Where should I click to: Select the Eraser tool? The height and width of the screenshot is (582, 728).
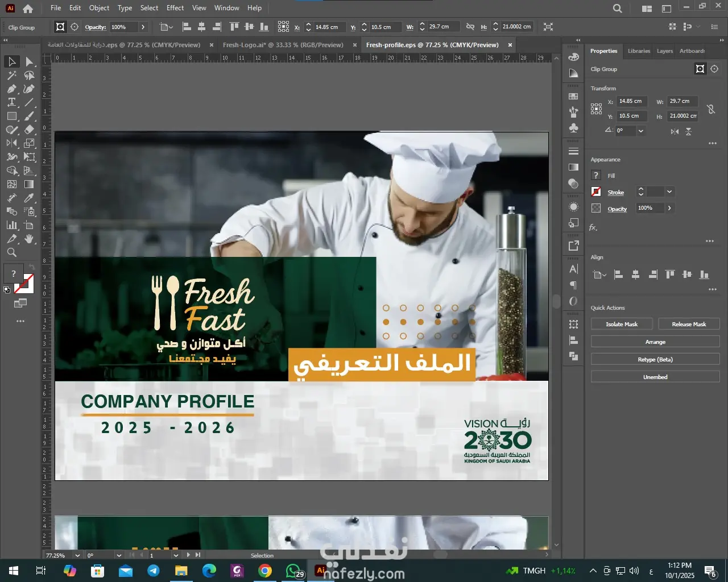pyautogui.click(x=30, y=130)
